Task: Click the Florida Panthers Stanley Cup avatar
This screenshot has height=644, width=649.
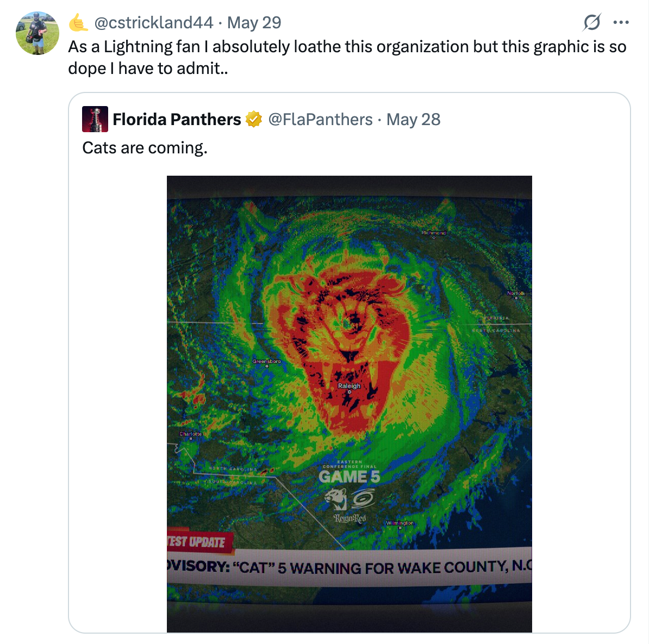Action: [95, 119]
